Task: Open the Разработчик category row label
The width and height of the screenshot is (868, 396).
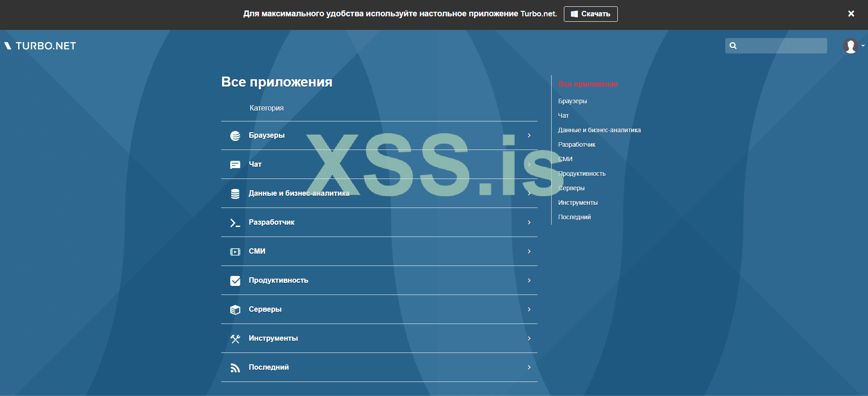Action: pos(272,222)
